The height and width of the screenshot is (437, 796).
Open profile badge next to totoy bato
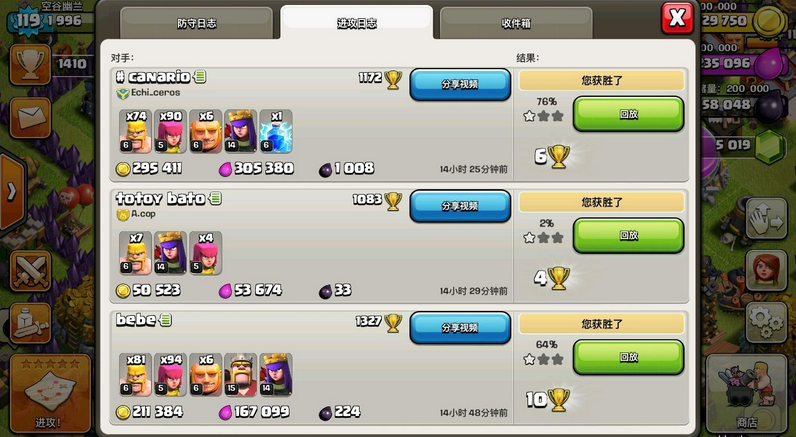click(x=216, y=198)
